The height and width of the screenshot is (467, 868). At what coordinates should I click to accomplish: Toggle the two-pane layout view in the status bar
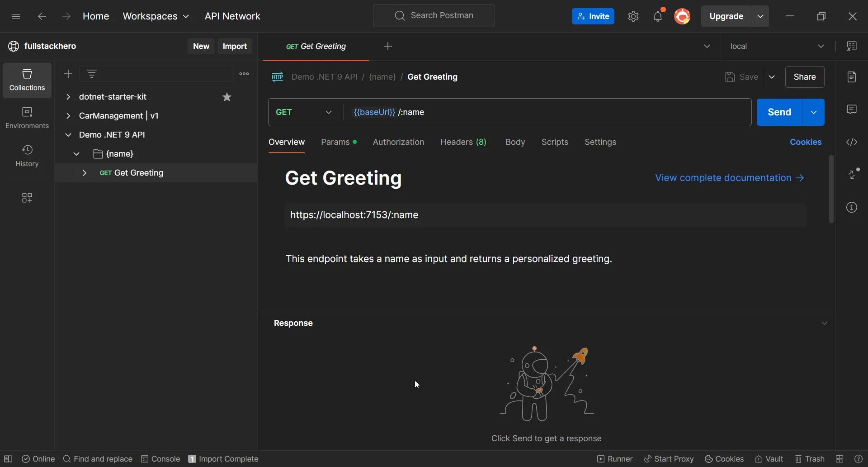(840, 459)
